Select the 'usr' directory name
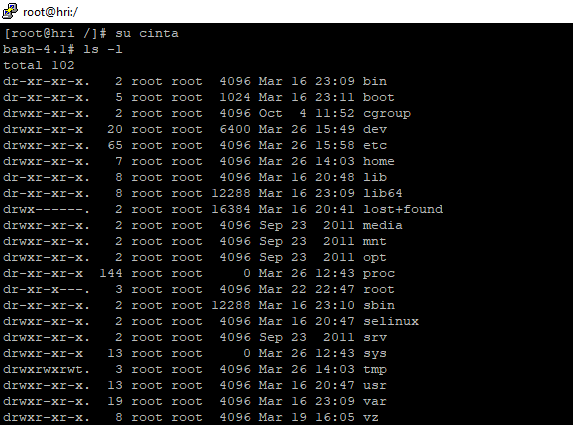The height and width of the screenshot is (425, 573). point(375,385)
